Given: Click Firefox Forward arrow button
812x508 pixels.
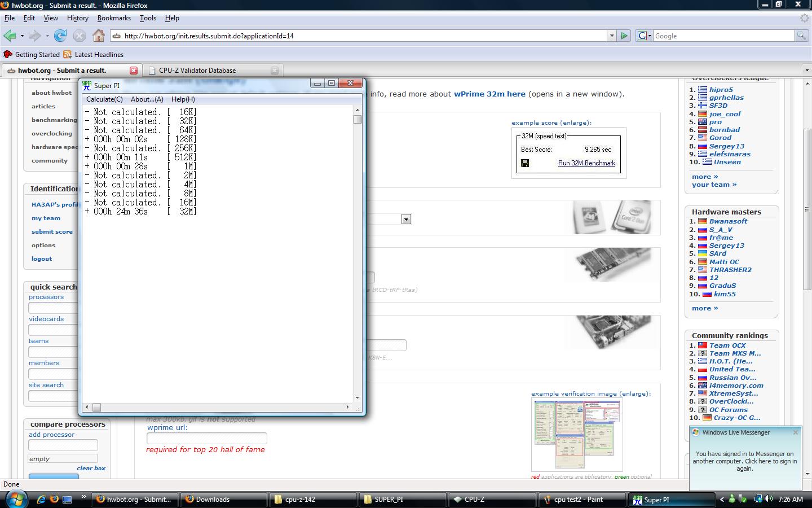Looking at the screenshot, I should pyautogui.click(x=35, y=36).
